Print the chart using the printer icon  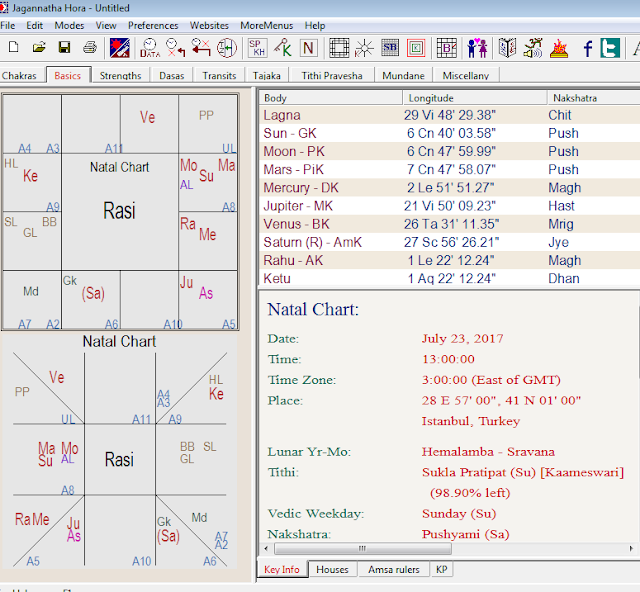90,47
